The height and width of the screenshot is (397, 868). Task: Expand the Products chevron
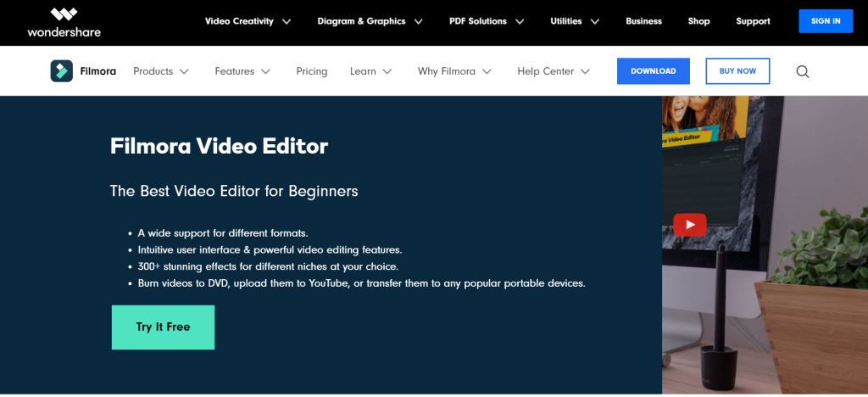point(184,71)
